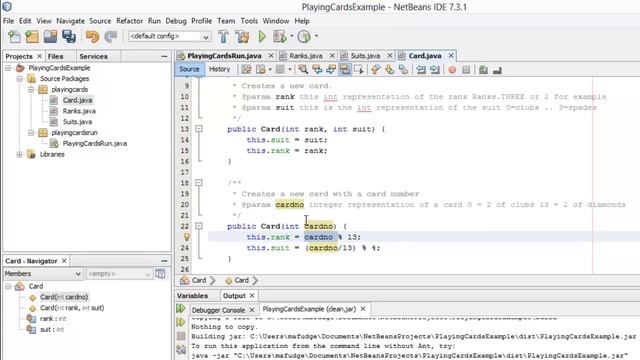Viewport: 640px width, 360px height.
Task: Expand the Libraries node
Action: tap(20, 154)
